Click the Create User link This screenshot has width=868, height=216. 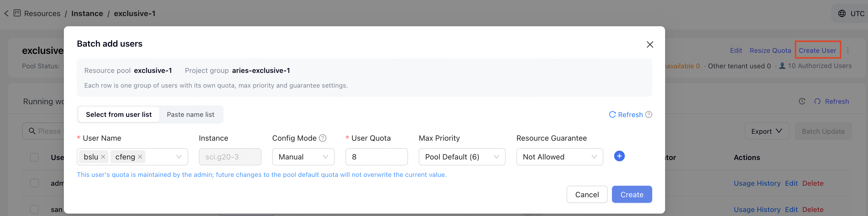(818, 50)
